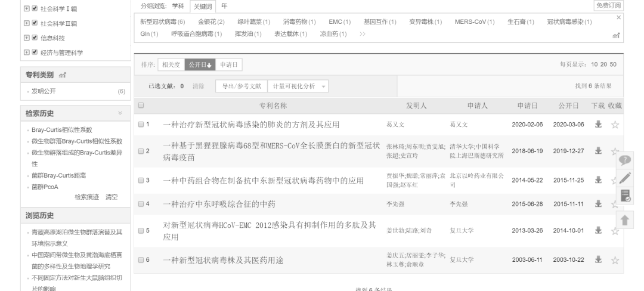This screenshot has width=644, height=291.
Task: Favorite patent 5 with the star icon
Action: (x=615, y=231)
